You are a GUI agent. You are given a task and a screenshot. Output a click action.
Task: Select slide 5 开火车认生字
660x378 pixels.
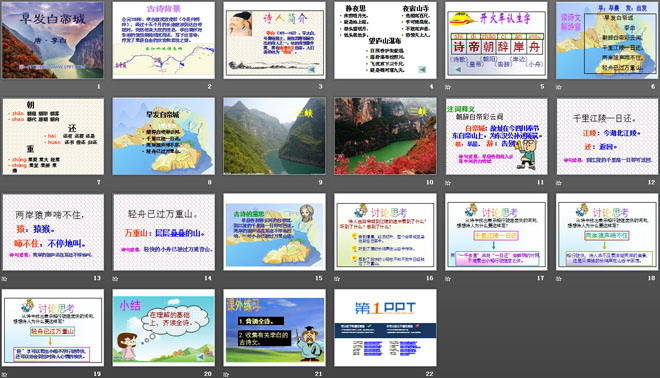[496, 40]
